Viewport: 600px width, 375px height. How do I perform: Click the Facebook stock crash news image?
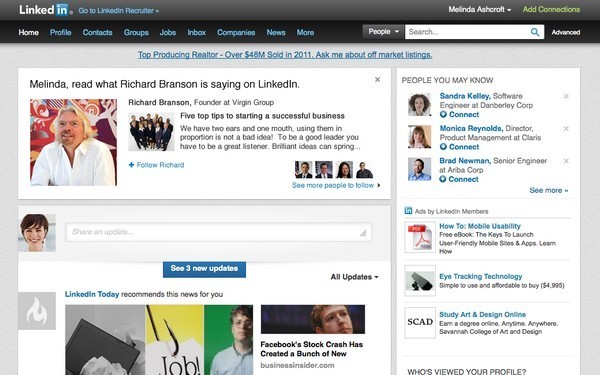pyautogui.click(x=313, y=319)
